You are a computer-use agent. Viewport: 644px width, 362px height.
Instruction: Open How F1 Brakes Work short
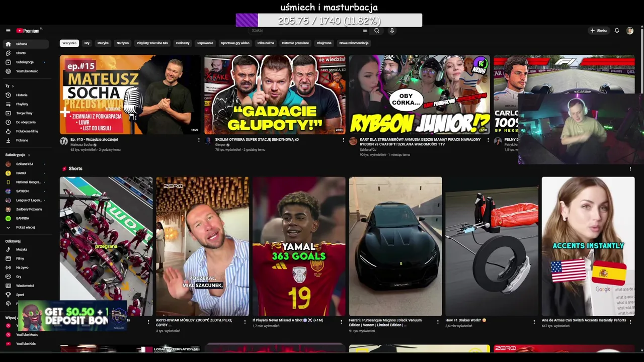point(492,246)
